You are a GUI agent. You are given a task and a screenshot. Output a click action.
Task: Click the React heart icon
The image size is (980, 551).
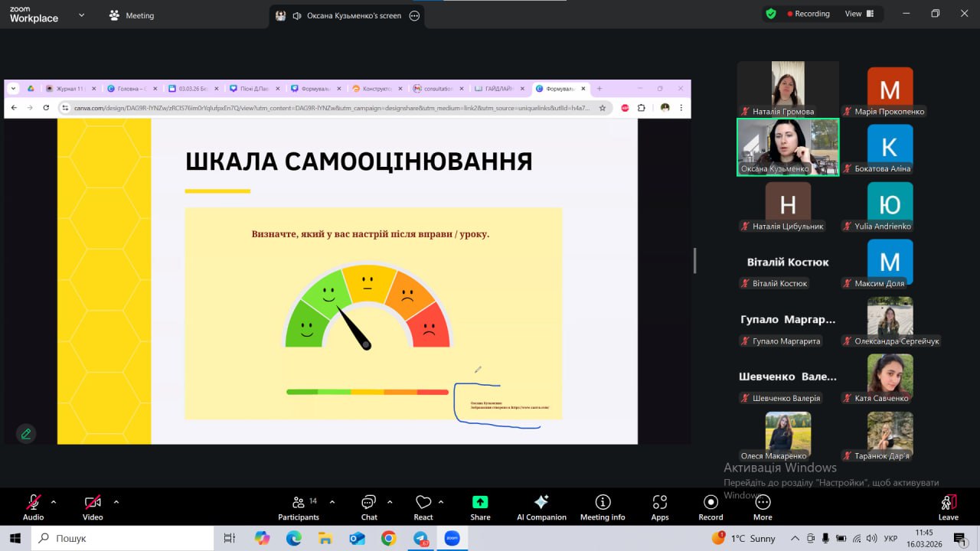(x=423, y=507)
